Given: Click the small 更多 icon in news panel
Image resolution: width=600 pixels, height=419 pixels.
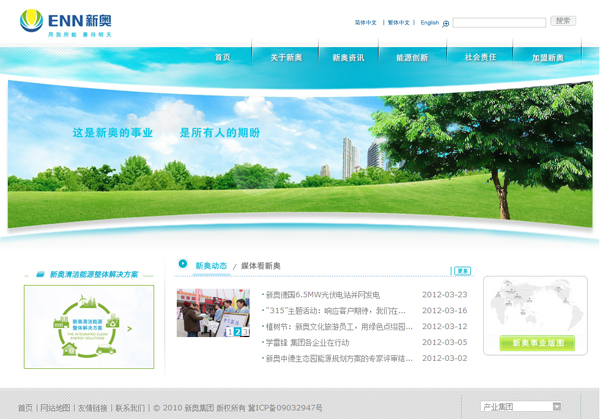Looking at the screenshot, I should click(462, 271).
